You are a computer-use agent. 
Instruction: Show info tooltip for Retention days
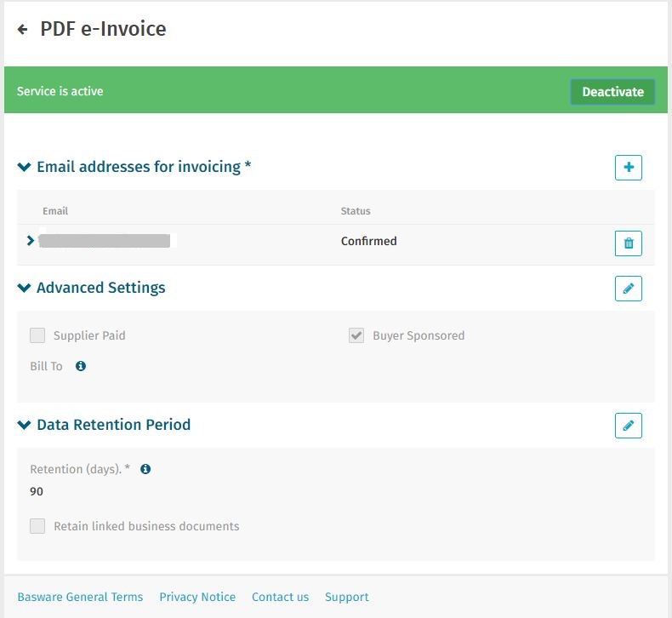click(x=145, y=469)
